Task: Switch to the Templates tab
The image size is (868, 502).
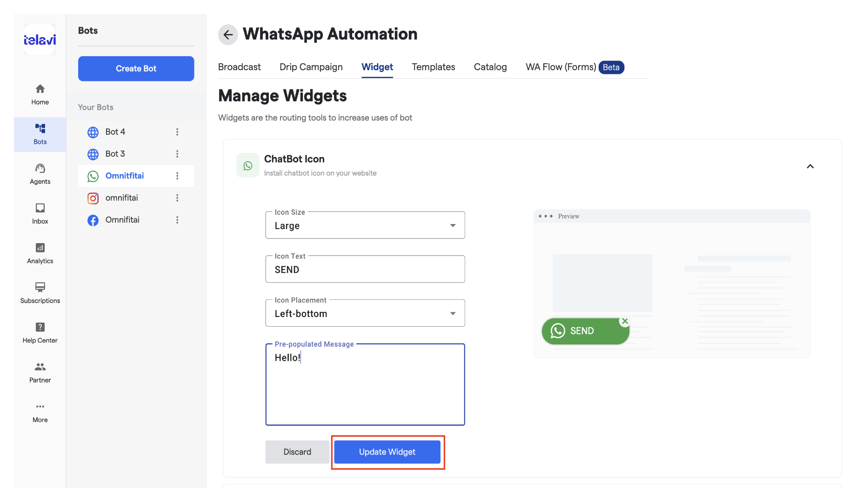Action: pos(433,67)
